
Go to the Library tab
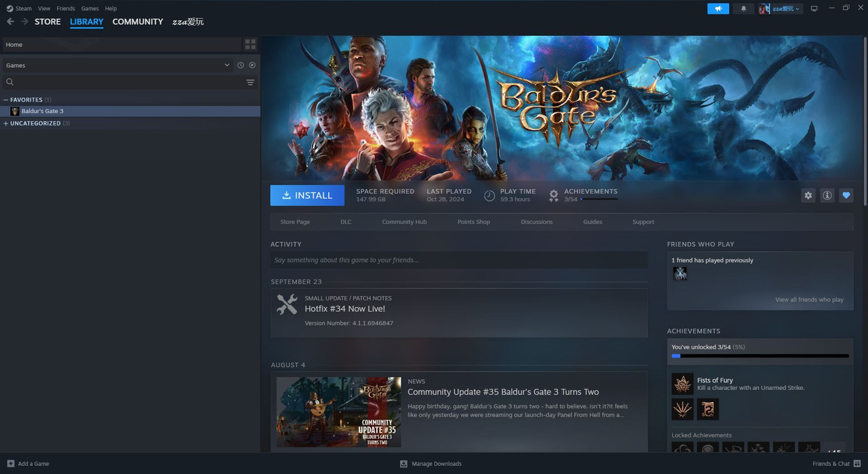pyautogui.click(x=87, y=22)
